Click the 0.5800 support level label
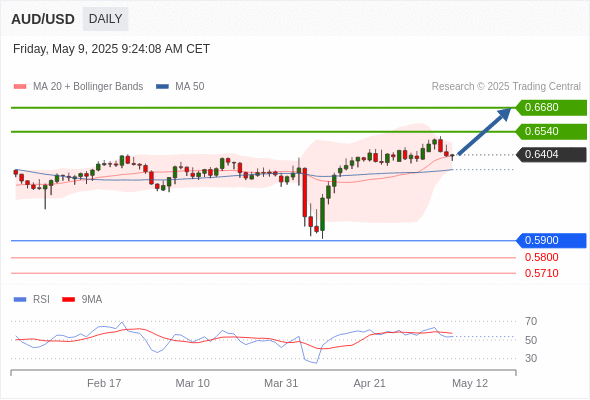 point(541,257)
